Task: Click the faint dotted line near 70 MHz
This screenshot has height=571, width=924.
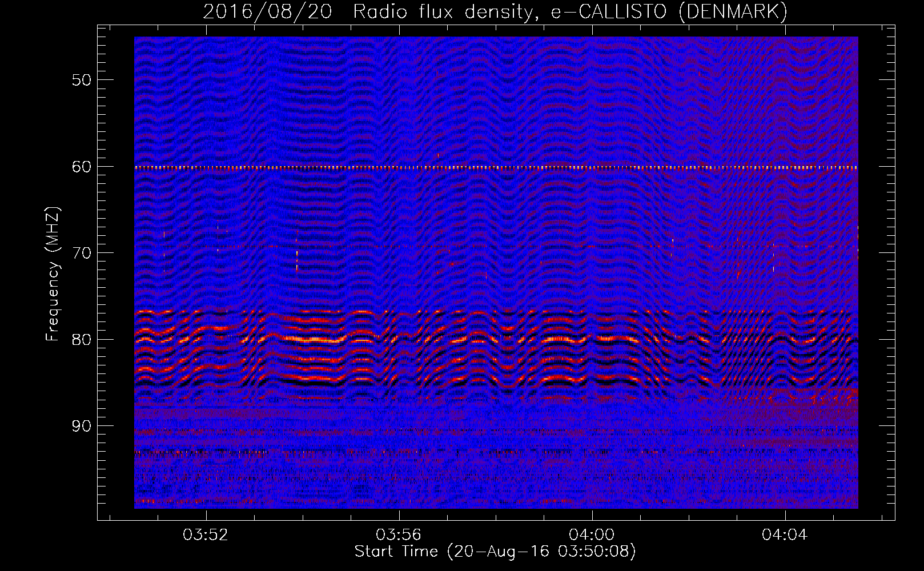Action: point(496,247)
